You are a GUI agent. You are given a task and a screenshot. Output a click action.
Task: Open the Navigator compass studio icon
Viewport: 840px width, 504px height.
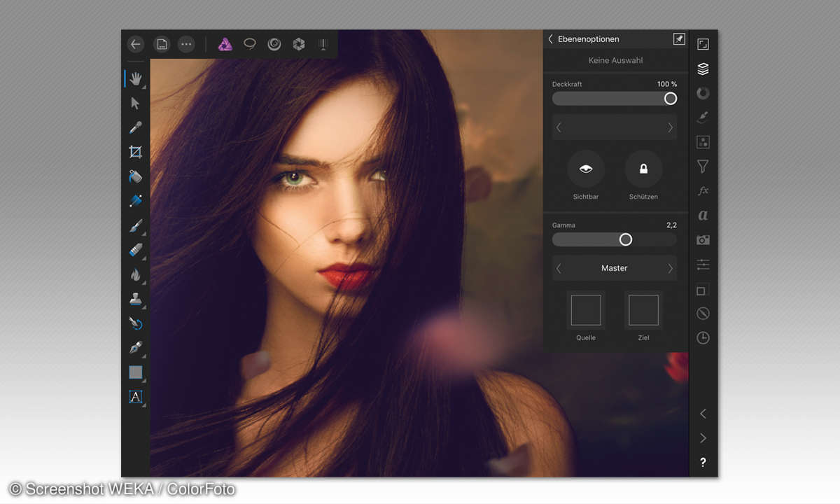click(703, 314)
